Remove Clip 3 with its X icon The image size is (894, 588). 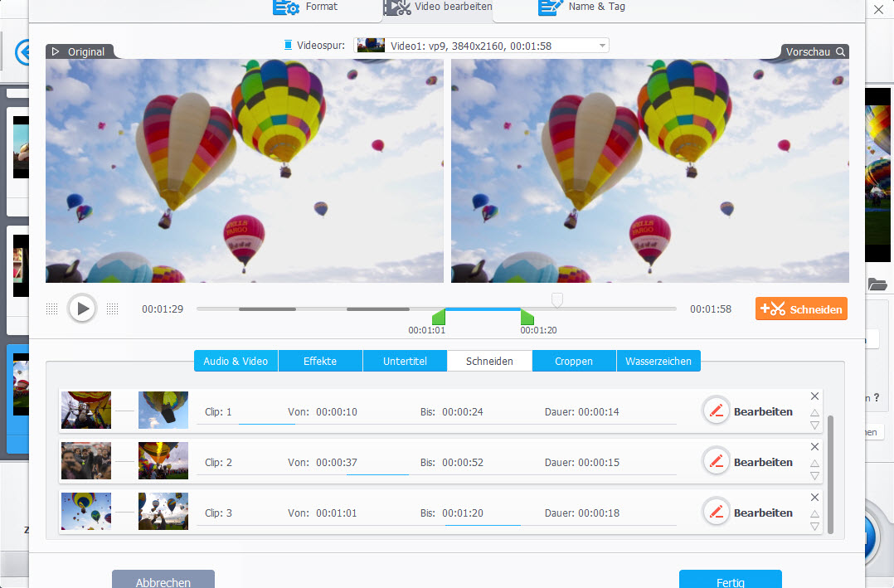(x=814, y=498)
